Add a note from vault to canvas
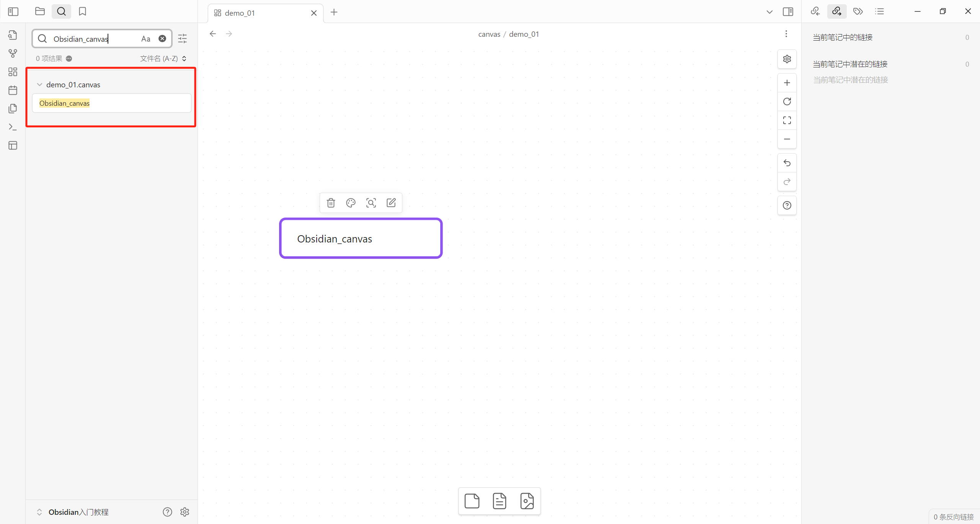The image size is (980, 524). click(x=499, y=501)
